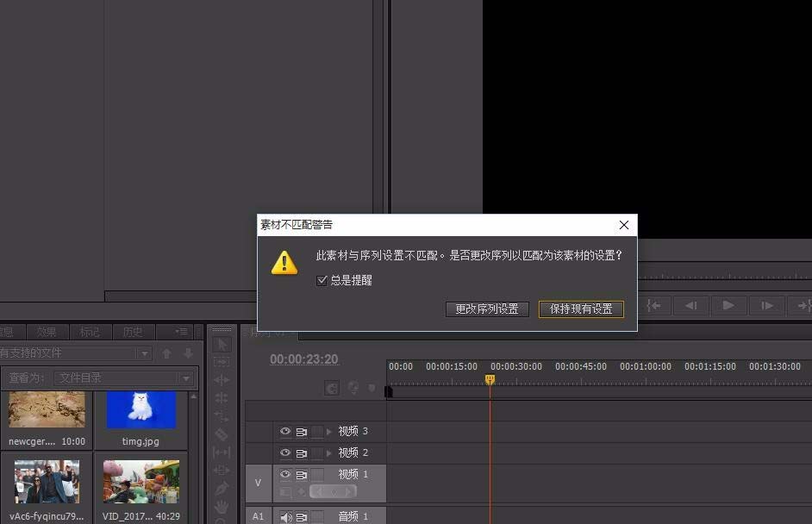The width and height of the screenshot is (812, 524).
Task: Select the Pen tool
Action: tap(222, 489)
